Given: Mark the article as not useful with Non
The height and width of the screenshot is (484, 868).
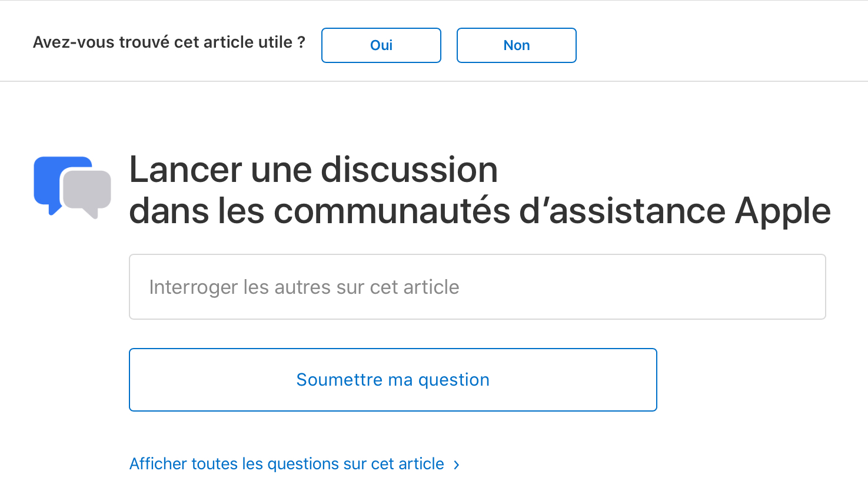Looking at the screenshot, I should click(517, 45).
